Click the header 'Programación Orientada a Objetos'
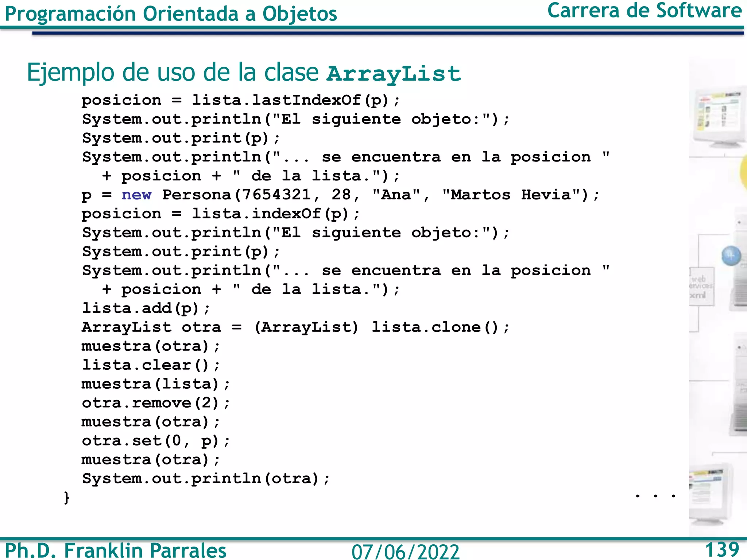 171,14
